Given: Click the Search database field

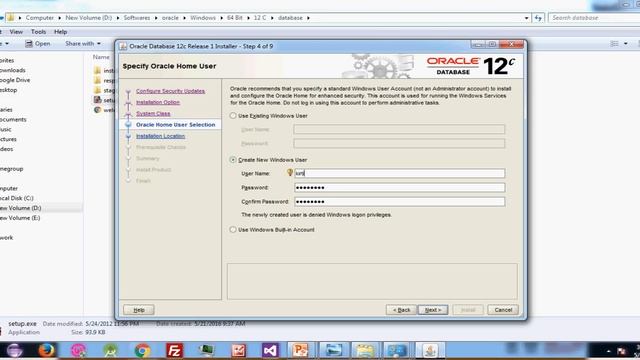Looking at the screenshot, I should pos(594,18).
